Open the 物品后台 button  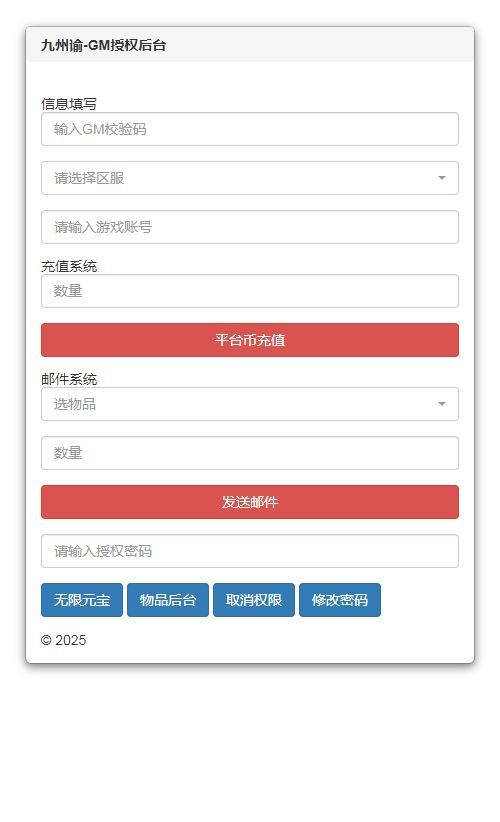coord(168,600)
